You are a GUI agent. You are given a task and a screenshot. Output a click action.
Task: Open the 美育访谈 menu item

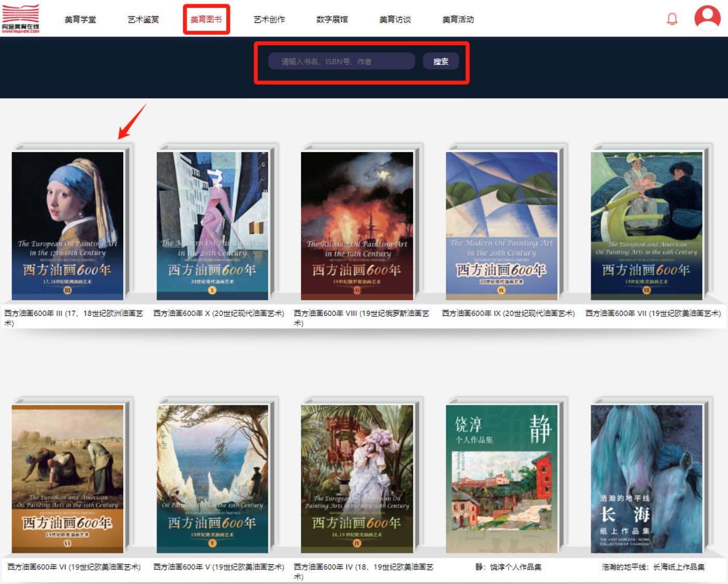point(395,19)
